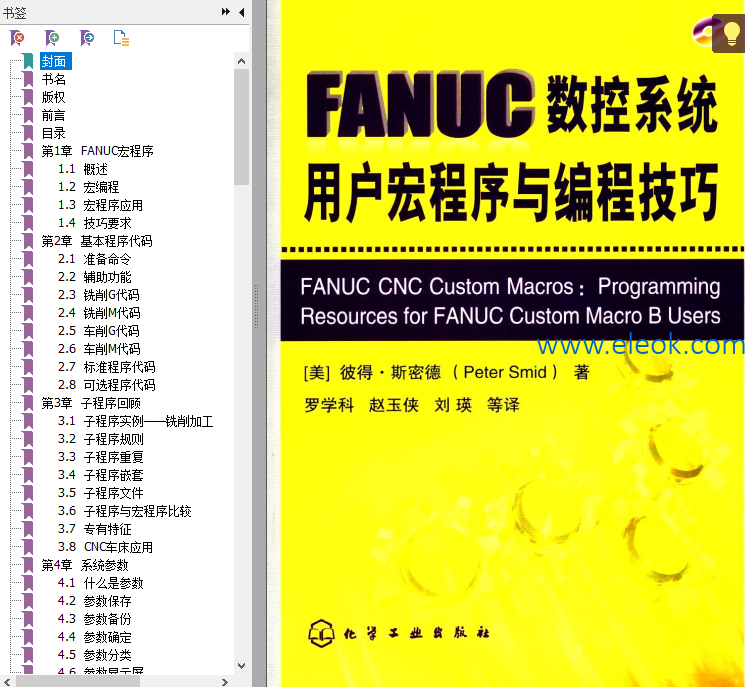
Task: Jump to section 3.4 子程序嵌套
Action: [101, 475]
